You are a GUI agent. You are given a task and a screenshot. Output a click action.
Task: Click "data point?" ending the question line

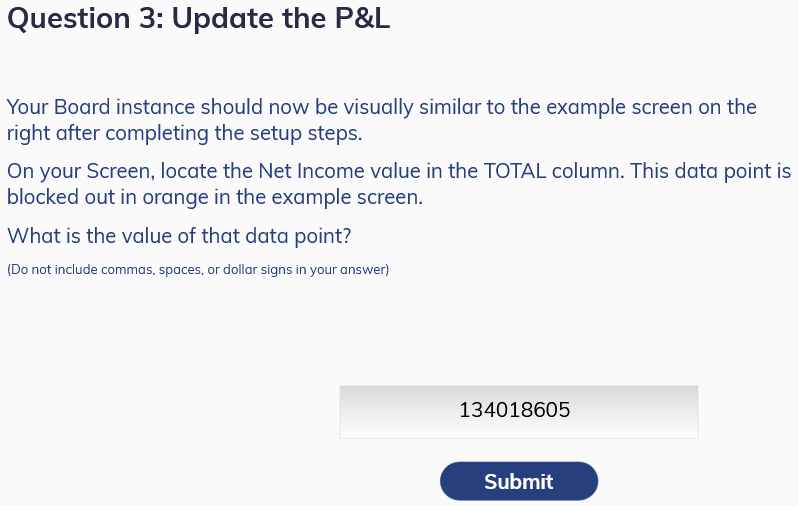pos(298,236)
